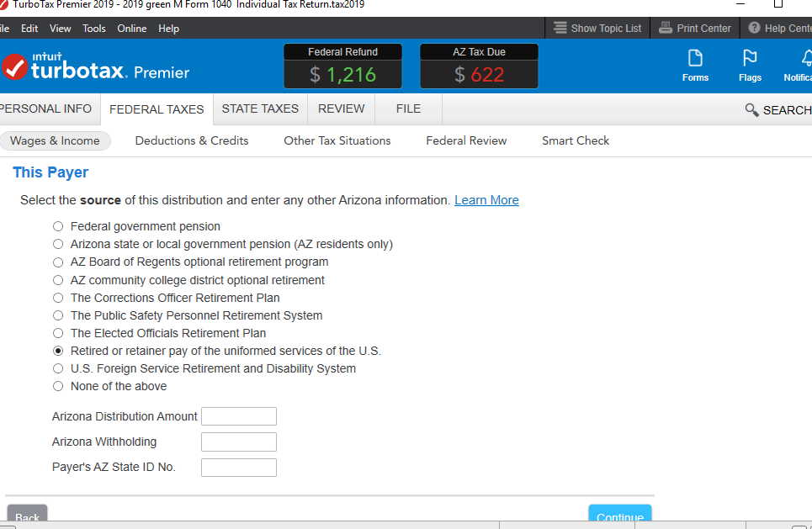Click the Learn More link

(486, 200)
